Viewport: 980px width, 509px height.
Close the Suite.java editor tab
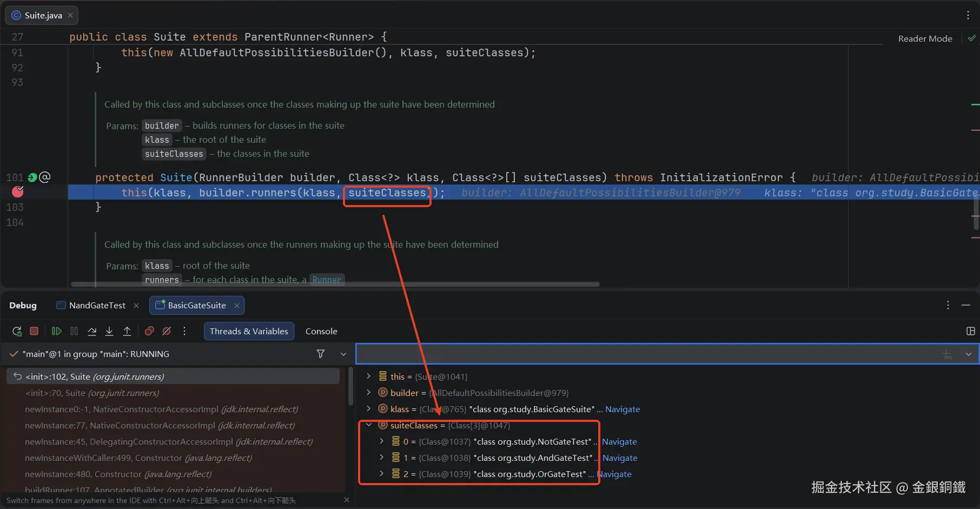(x=70, y=15)
